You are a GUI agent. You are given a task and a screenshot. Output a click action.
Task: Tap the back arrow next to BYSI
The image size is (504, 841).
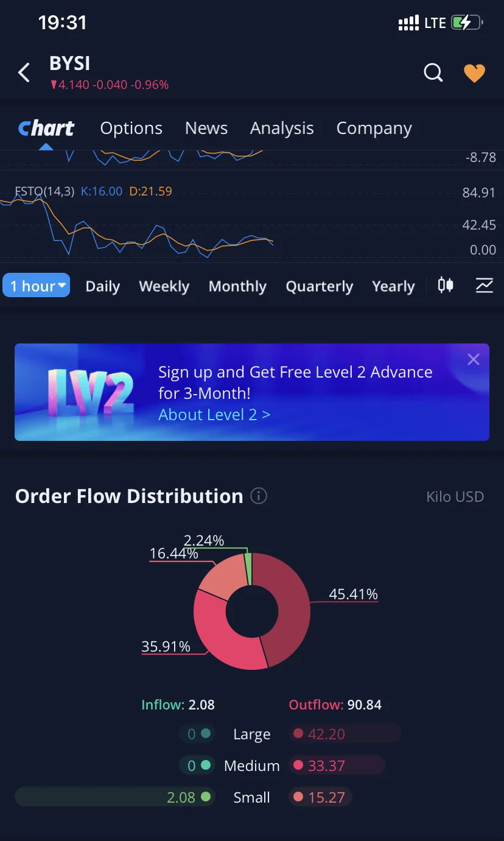point(24,73)
